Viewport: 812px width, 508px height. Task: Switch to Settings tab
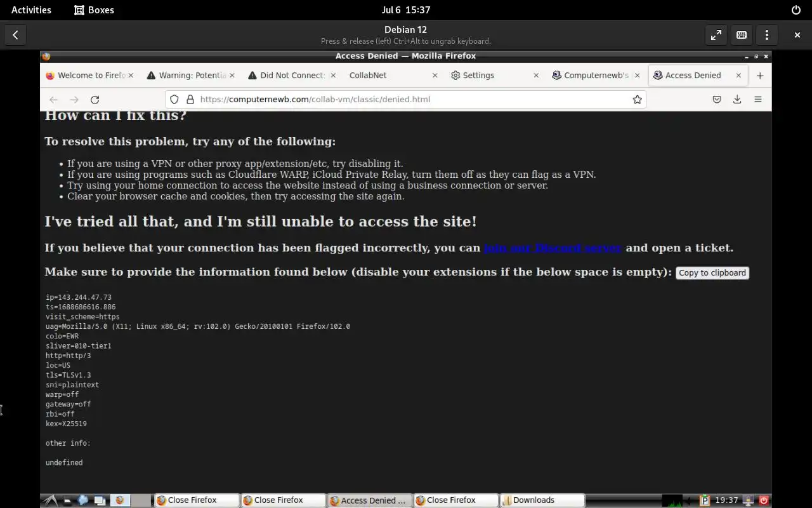tap(495, 76)
